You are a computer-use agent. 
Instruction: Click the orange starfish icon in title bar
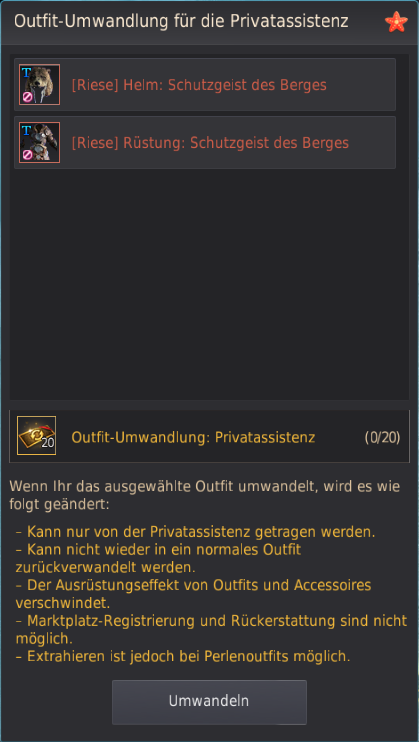click(x=396, y=22)
